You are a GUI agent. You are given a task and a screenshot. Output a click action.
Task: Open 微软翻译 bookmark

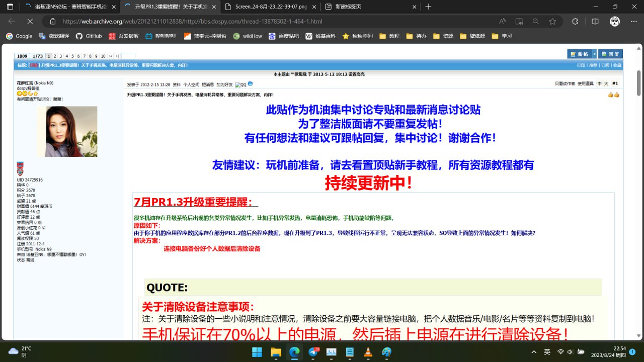click(54, 36)
